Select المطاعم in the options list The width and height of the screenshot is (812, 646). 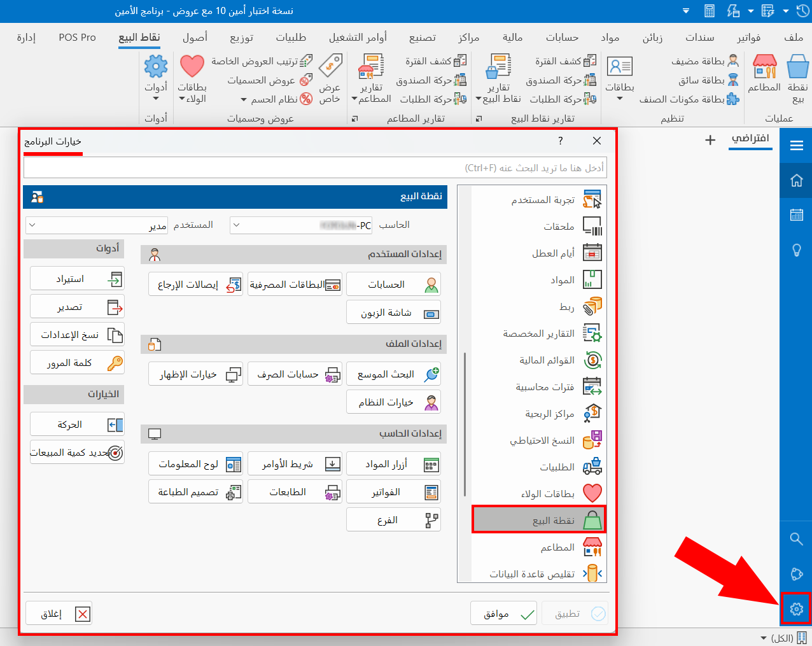point(538,547)
